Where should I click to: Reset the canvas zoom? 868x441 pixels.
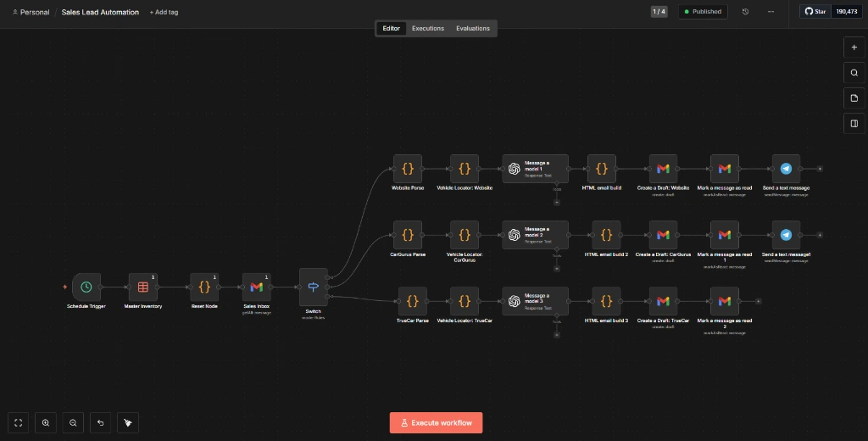[x=100, y=422]
